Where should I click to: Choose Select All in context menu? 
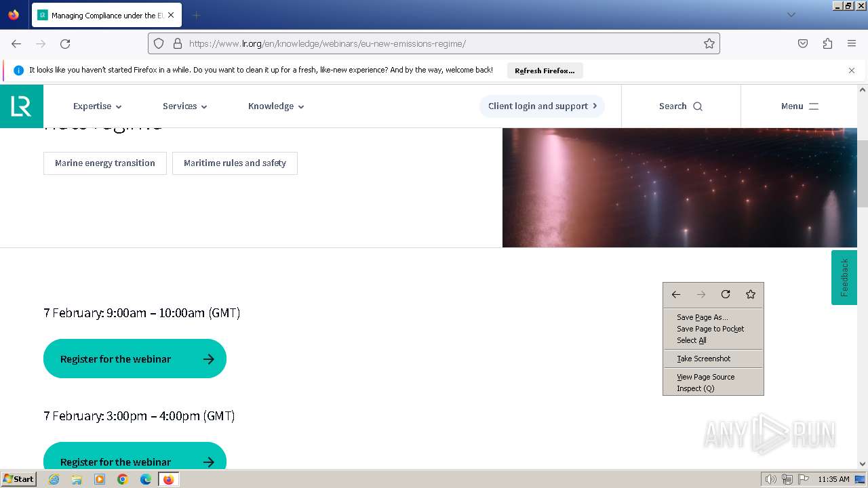713,340
